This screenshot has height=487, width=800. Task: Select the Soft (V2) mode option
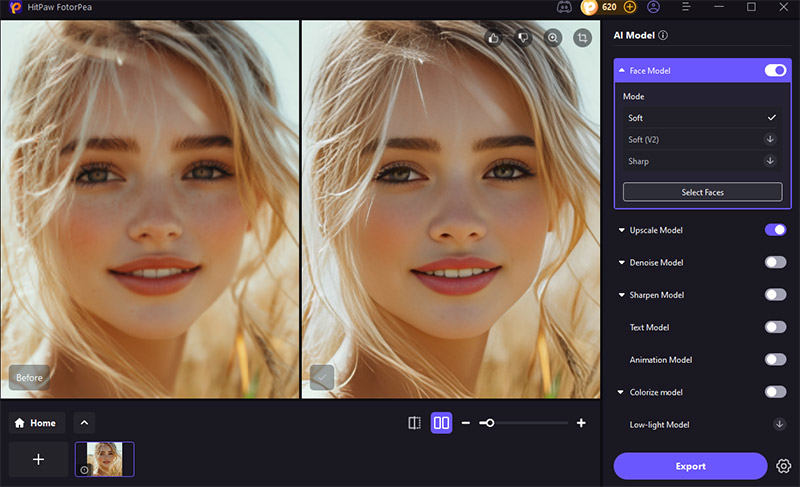pos(702,139)
